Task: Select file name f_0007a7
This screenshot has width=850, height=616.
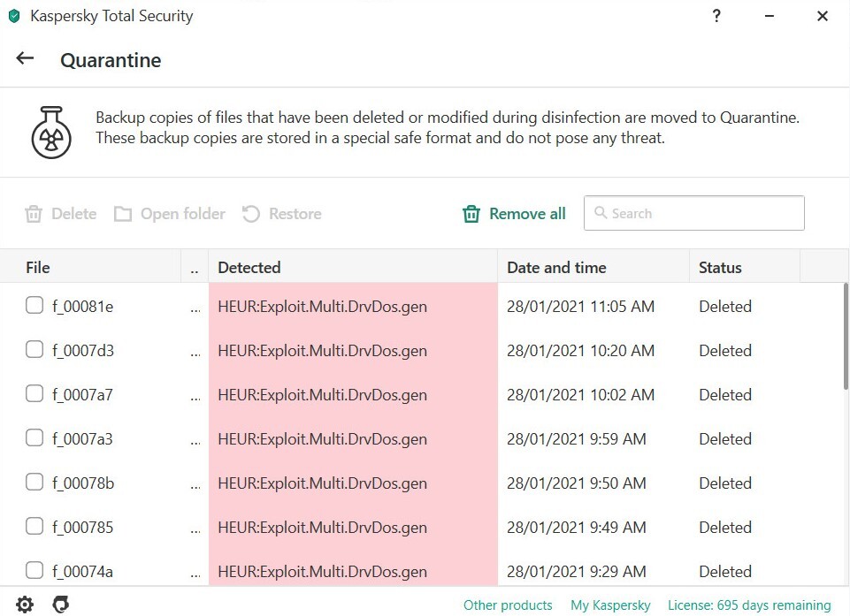Action: [x=82, y=395]
